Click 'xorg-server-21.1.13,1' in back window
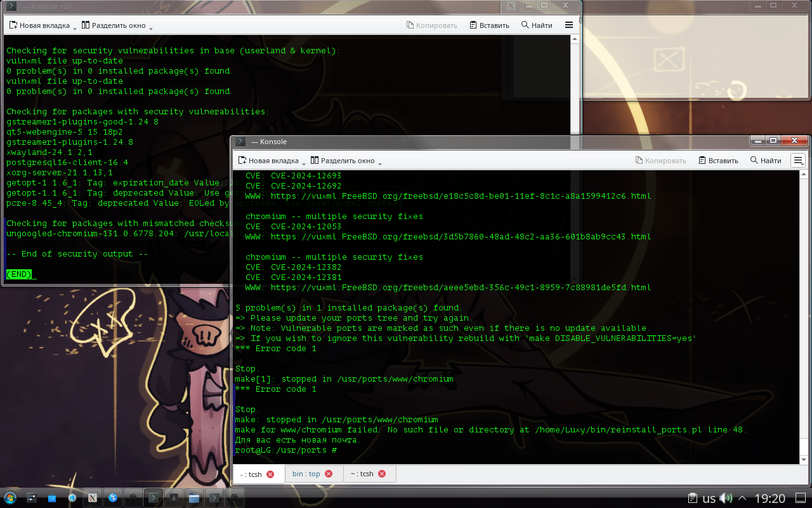Image resolution: width=812 pixels, height=508 pixels. pos(60,173)
